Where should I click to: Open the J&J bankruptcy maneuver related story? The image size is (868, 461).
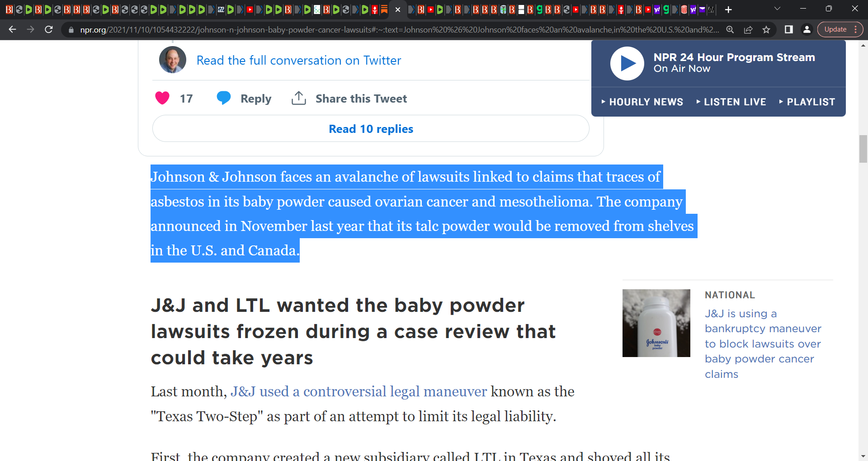click(763, 344)
